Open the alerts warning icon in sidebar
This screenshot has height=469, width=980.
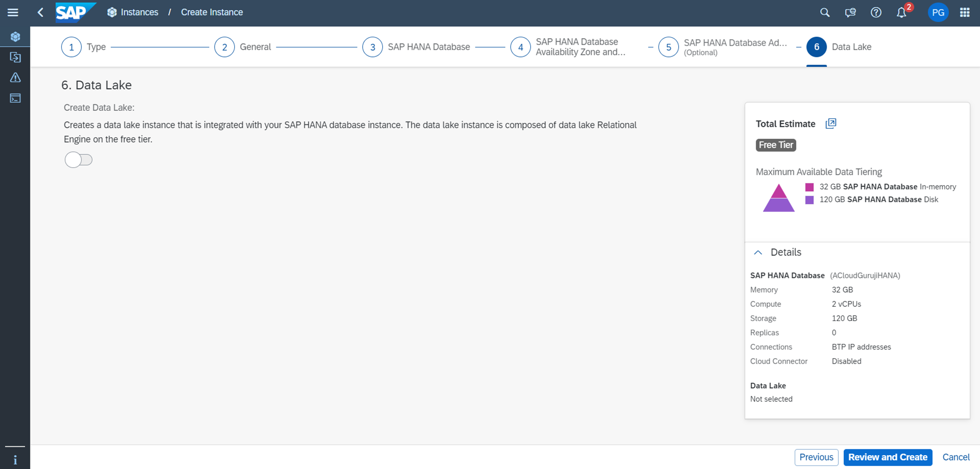[15, 78]
